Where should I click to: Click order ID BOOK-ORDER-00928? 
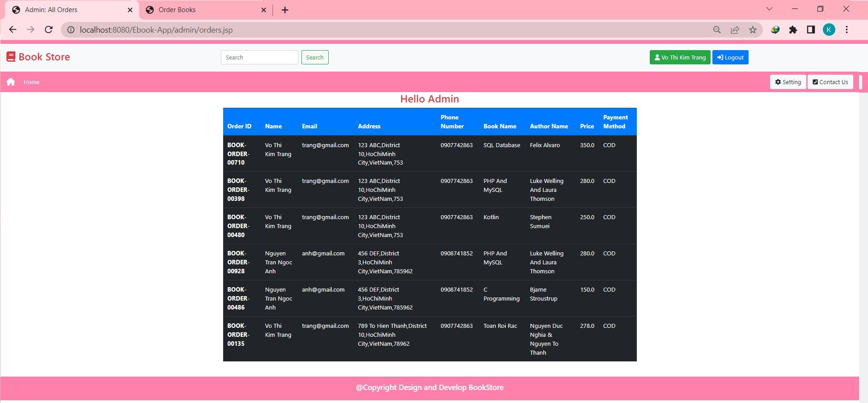pos(238,262)
